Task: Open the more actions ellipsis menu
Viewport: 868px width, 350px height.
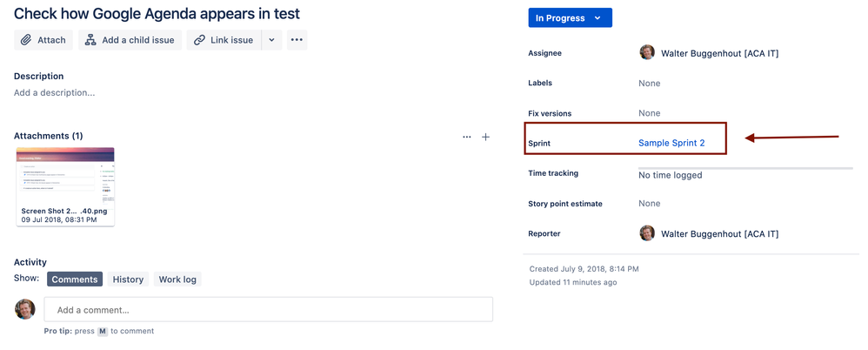Action: click(x=297, y=40)
